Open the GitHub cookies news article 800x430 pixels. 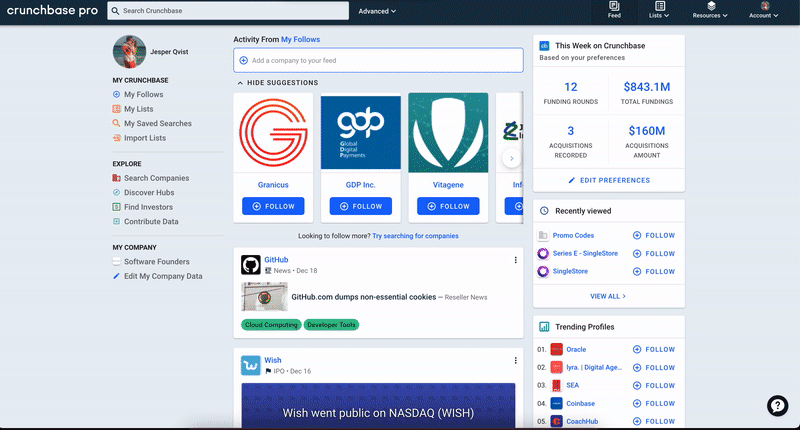tap(363, 297)
